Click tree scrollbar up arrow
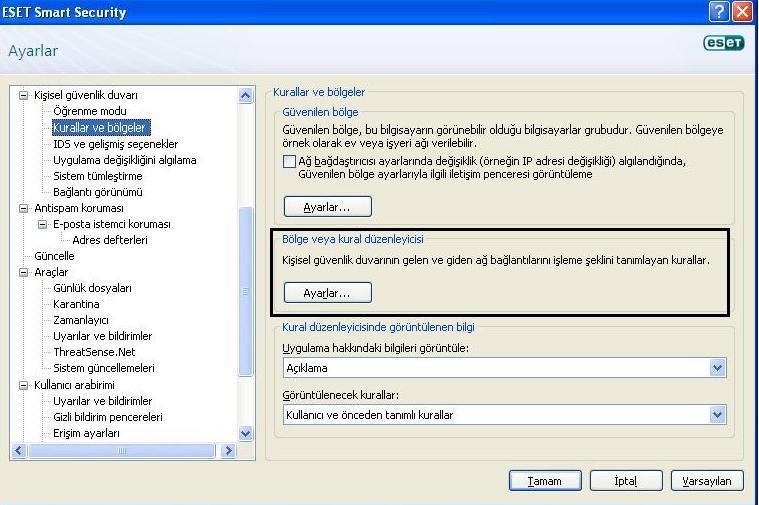 pyautogui.click(x=246, y=95)
